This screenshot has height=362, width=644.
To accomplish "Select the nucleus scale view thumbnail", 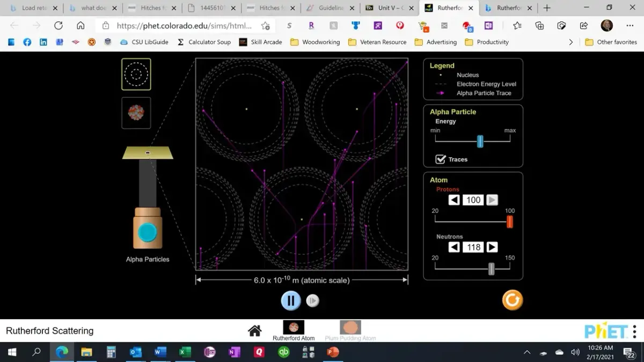I will click(136, 113).
